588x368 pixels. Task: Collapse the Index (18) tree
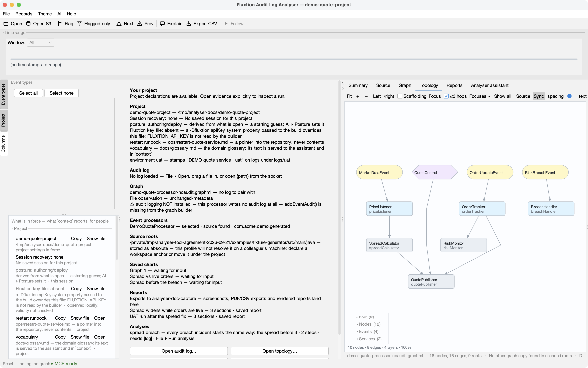(x=357, y=317)
